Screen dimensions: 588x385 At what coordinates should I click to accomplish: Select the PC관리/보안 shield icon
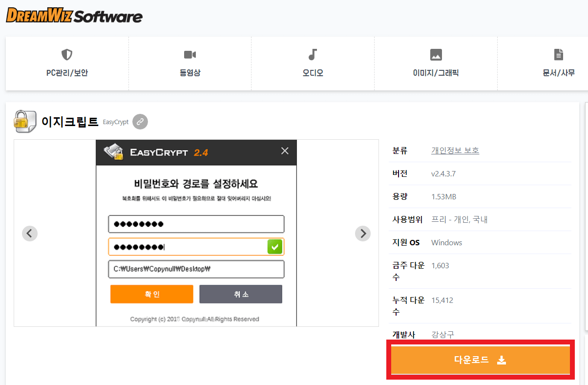click(x=66, y=55)
